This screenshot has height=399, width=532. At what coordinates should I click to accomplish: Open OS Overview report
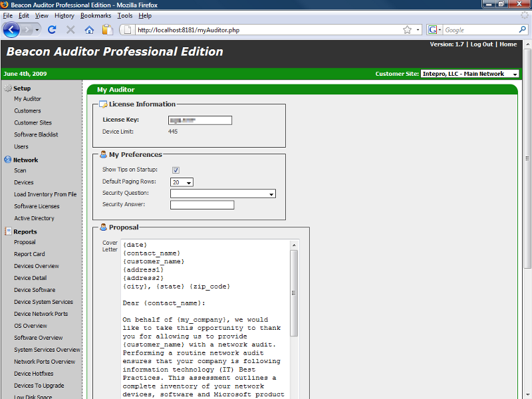point(31,326)
